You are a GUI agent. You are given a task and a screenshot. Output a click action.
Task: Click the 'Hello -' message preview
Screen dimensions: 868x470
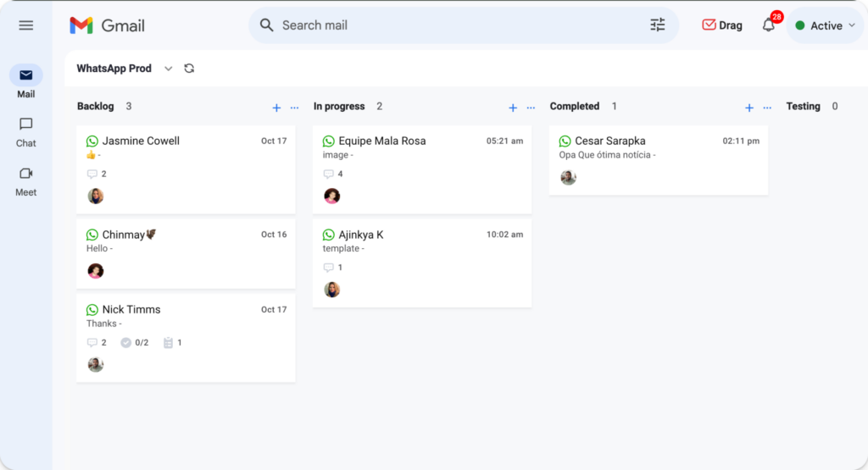pyautogui.click(x=100, y=248)
